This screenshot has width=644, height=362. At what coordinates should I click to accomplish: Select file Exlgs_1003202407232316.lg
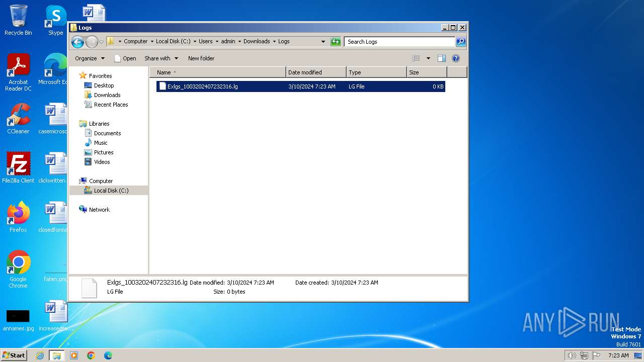tap(301, 86)
